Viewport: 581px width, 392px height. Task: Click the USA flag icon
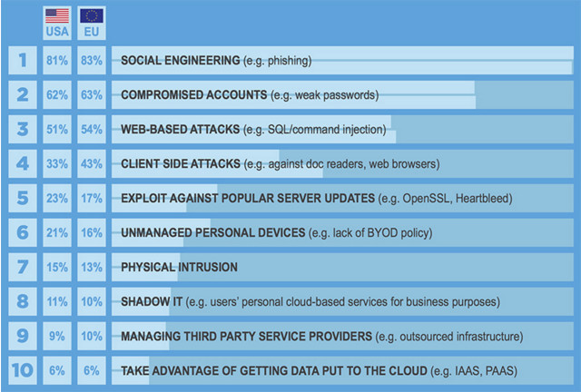57,16
